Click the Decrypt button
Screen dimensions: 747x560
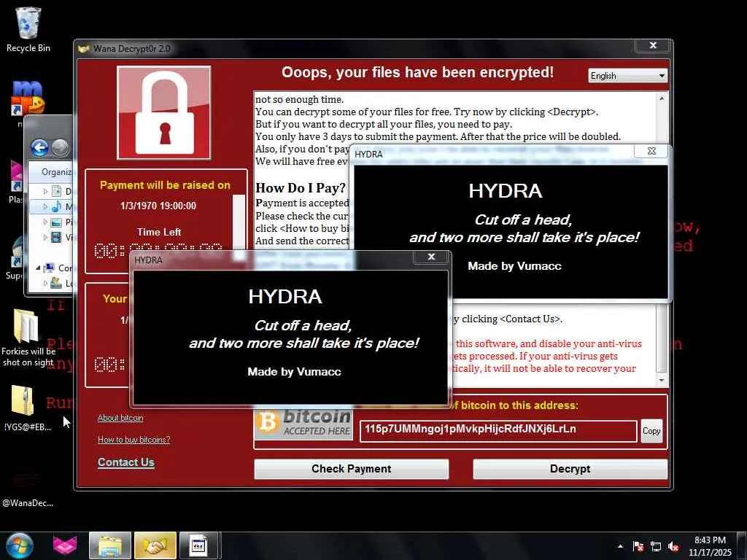coord(570,469)
